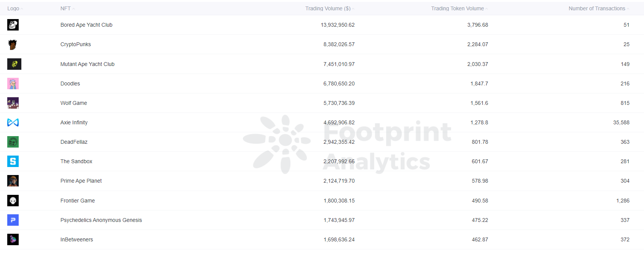
Task: Click token volume 578.98
Action: [x=480, y=181]
